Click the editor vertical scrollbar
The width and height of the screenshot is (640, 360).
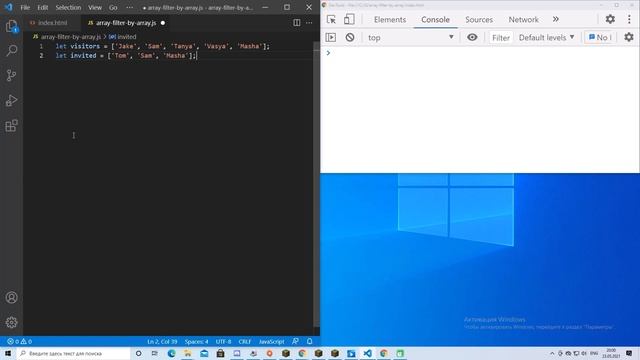(316, 184)
